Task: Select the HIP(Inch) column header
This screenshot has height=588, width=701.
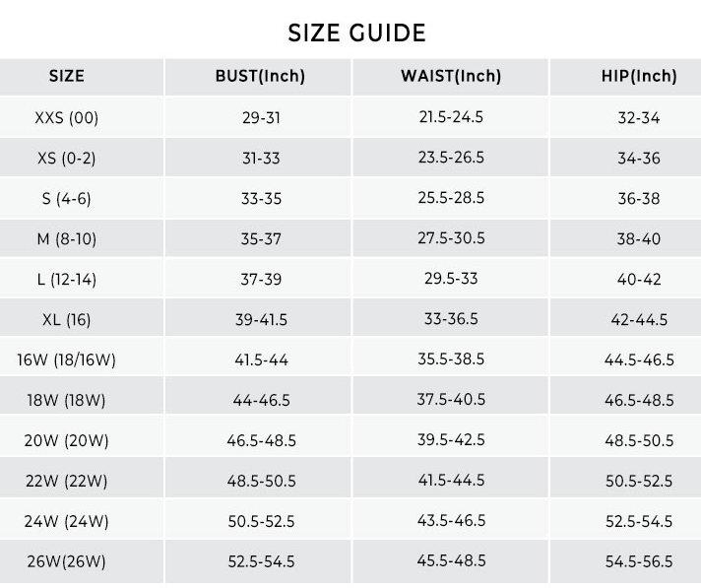Action: (639, 76)
